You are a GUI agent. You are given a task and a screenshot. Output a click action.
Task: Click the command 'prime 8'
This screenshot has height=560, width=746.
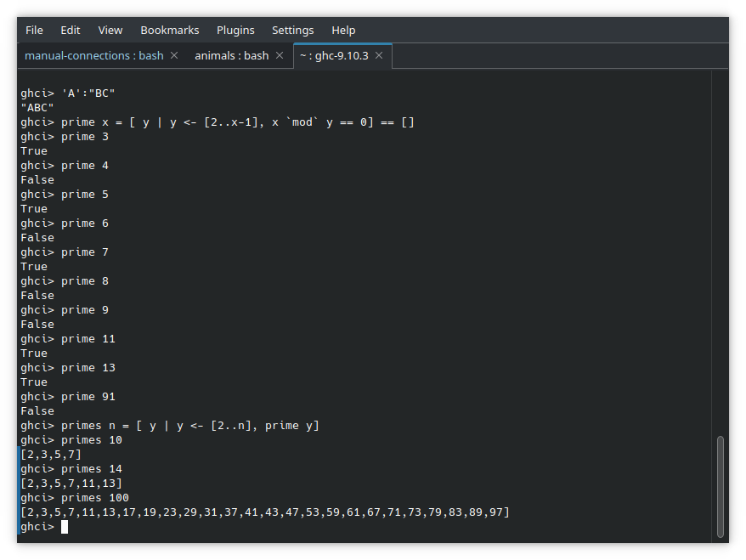coord(85,281)
